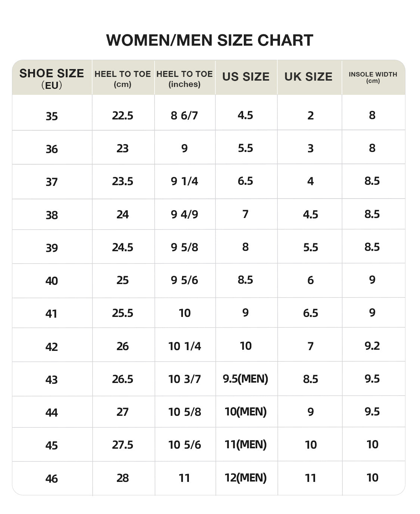Select the 24.5 cm heel-to-toe cell

click(x=123, y=247)
